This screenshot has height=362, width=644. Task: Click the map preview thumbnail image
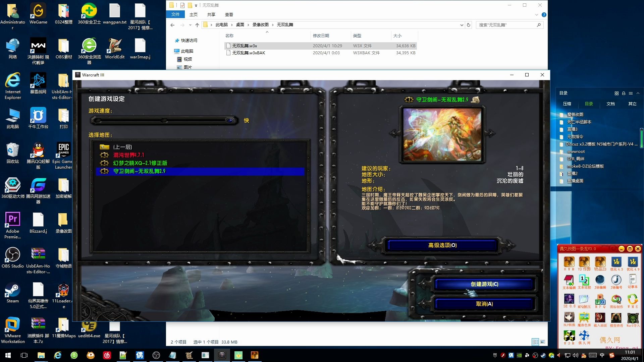(442, 134)
